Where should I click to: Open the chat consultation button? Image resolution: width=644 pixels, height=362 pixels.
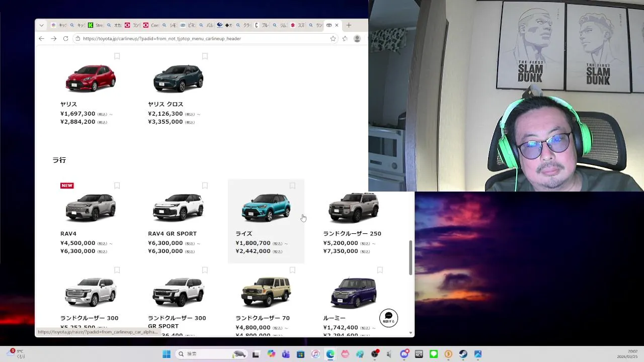(388, 318)
